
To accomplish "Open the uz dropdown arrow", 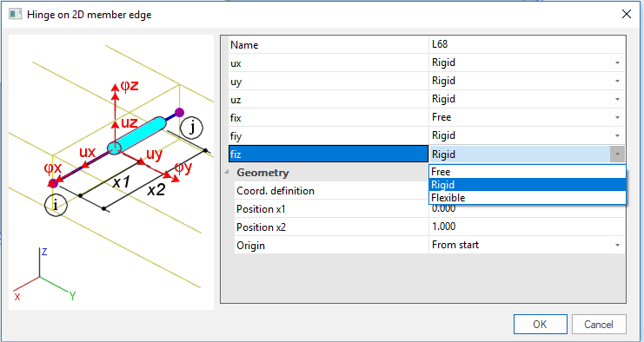I will tap(617, 99).
